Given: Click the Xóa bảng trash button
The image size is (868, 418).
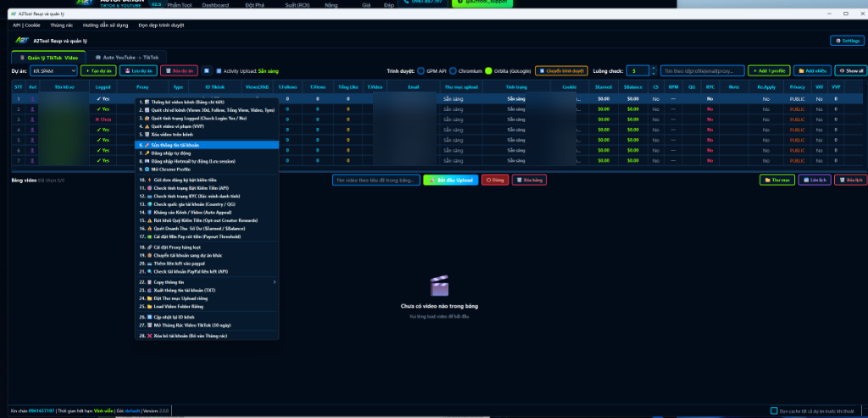Looking at the screenshot, I should click(x=529, y=180).
